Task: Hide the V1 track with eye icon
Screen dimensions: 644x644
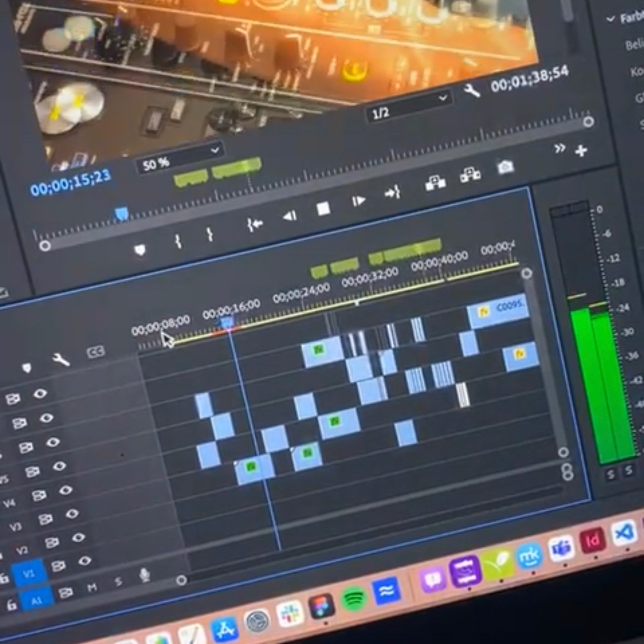Action: point(85,560)
